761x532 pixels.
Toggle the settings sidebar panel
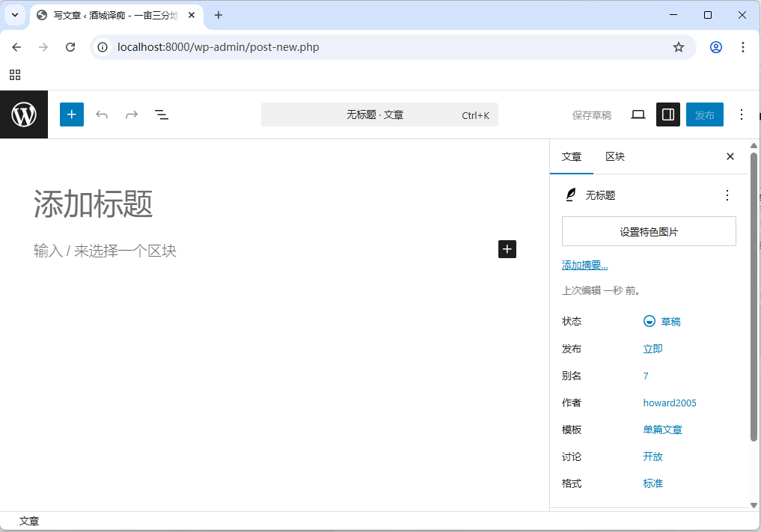(667, 114)
